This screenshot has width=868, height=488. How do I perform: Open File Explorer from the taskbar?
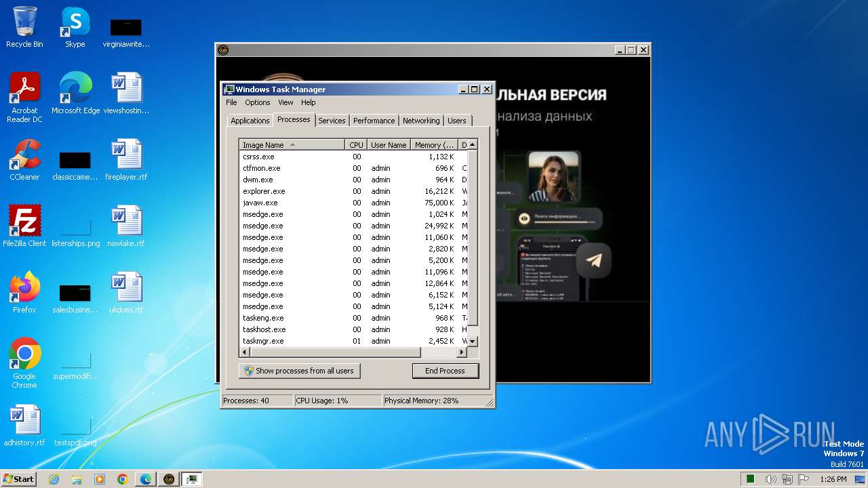77,479
